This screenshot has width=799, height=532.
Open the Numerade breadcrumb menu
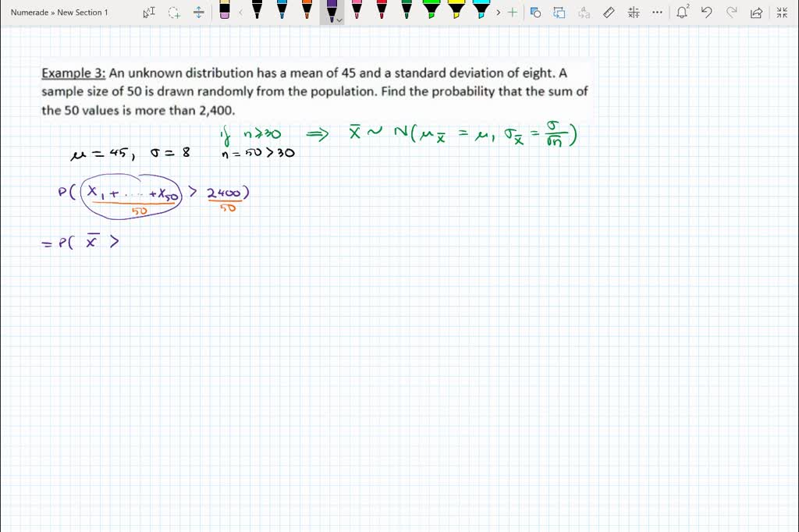pyautogui.click(x=29, y=12)
